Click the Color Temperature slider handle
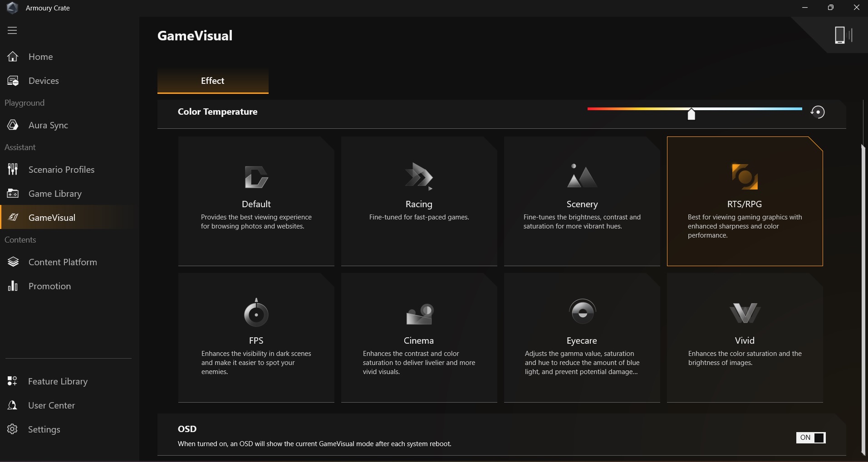868x462 pixels. [x=691, y=114]
